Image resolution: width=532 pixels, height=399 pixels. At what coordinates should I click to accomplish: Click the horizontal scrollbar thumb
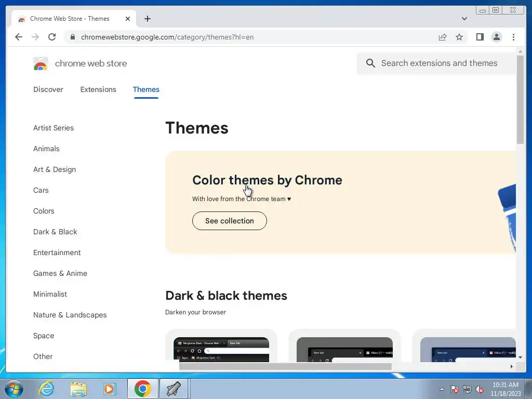(285, 366)
